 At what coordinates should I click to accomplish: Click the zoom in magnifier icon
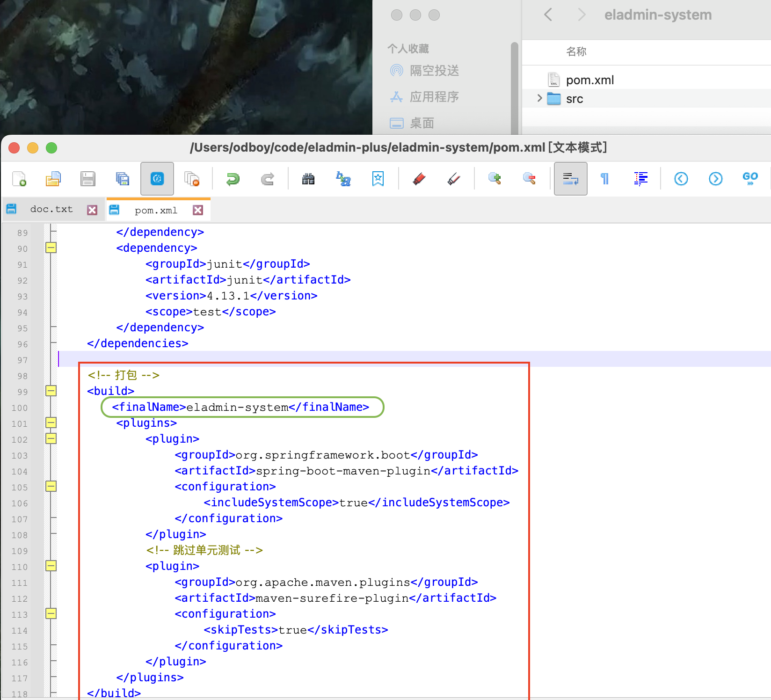point(495,179)
